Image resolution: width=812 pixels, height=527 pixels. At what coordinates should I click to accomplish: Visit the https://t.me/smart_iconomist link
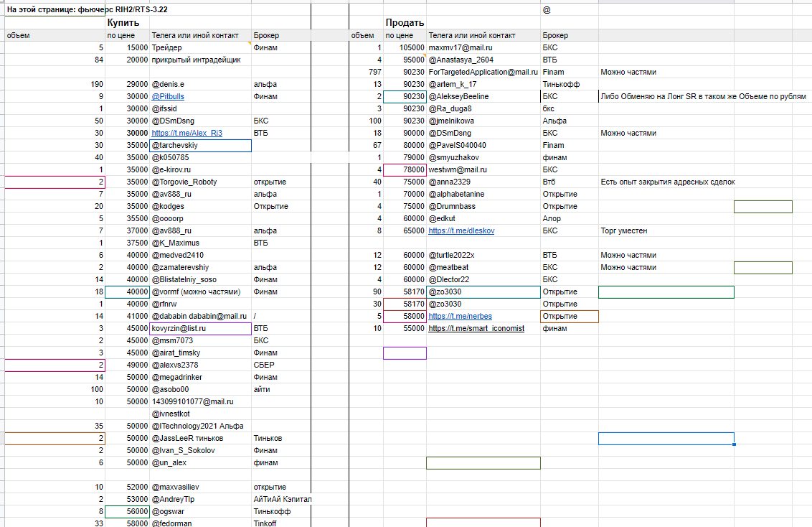tap(476, 328)
